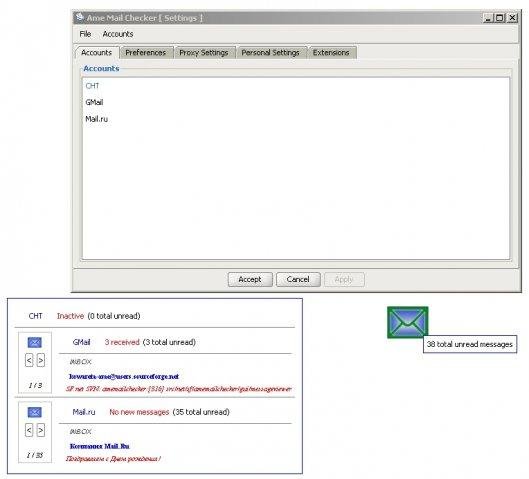Click the '(35 total unread)' text
Screen dimensions: 529x479
coord(201,412)
